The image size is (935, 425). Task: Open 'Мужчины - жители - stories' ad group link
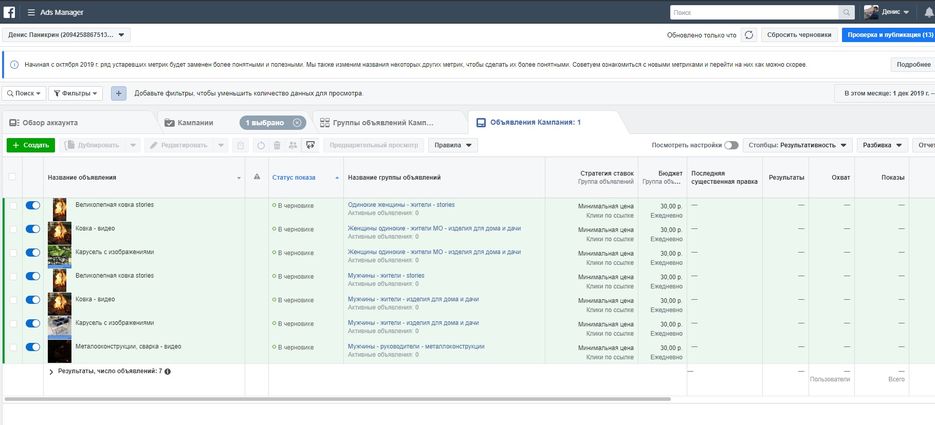[x=386, y=276]
